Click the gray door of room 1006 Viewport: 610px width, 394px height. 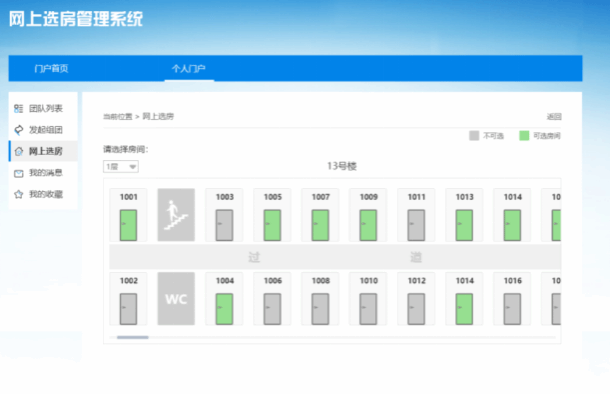click(x=272, y=309)
